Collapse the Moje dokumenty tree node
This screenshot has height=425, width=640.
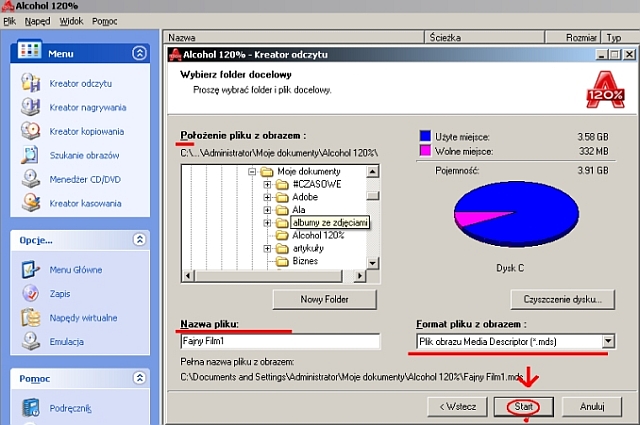click(252, 171)
